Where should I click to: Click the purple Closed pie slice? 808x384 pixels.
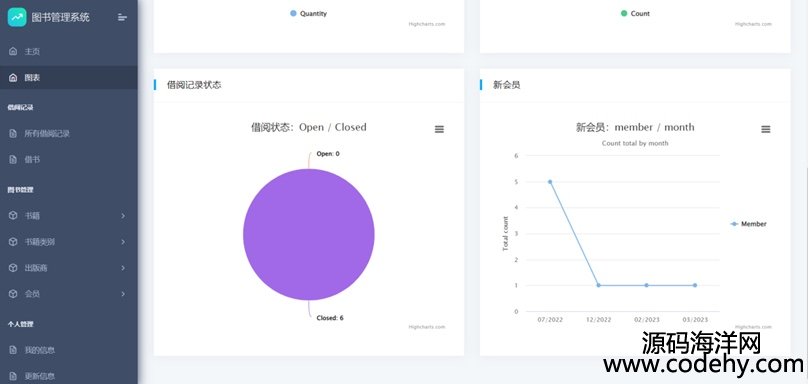(309, 235)
